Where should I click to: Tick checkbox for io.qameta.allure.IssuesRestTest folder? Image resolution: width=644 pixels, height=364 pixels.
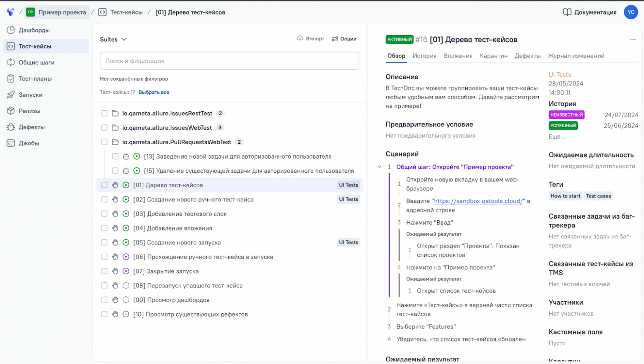coord(104,113)
